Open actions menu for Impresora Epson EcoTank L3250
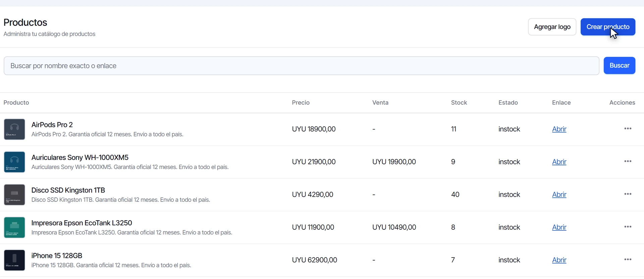The width and height of the screenshot is (644, 279). coord(628,227)
